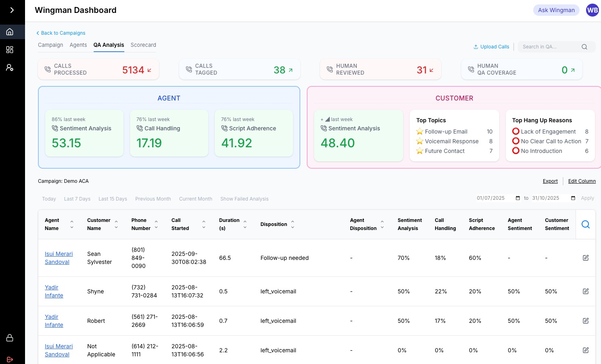Enable Show Failed Analysis filter
This screenshot has height=364, width=601.
click(x=244, y=199)
